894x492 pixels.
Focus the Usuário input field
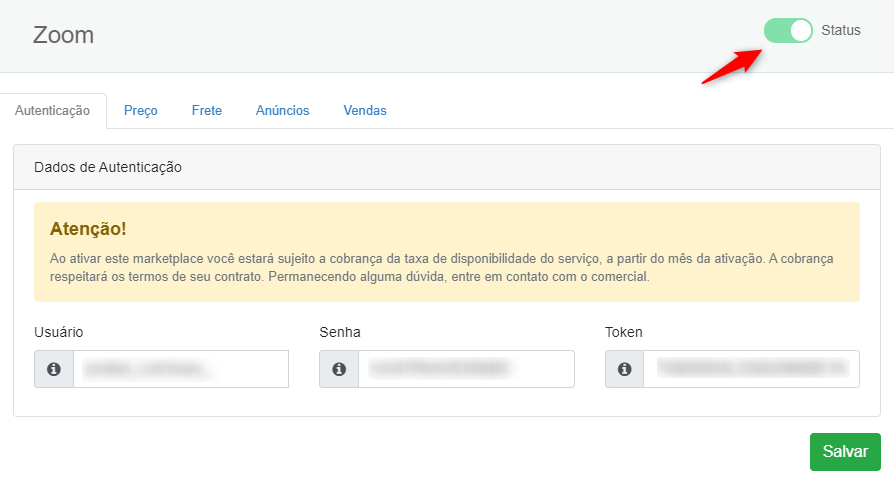point(181,369)
